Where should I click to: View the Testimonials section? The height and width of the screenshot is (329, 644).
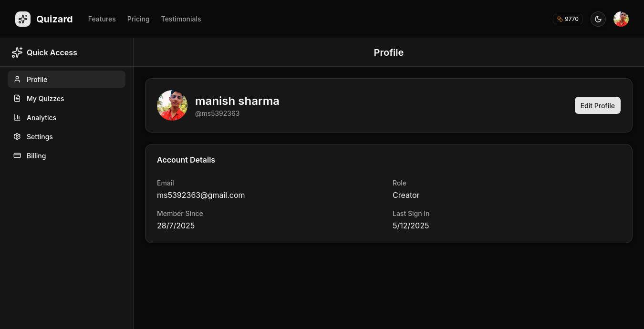(x=181, y=19)
